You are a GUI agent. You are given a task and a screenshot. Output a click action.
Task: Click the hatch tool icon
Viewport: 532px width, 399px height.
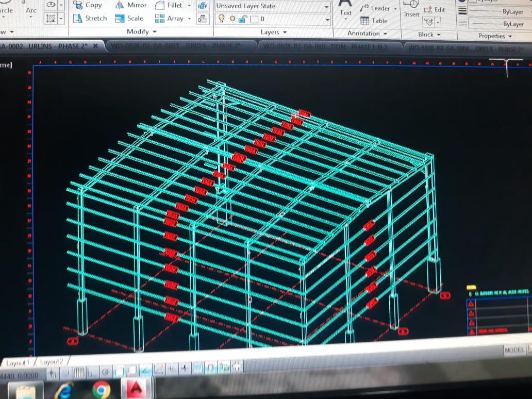pyautogui.click(x=51, y=19)
